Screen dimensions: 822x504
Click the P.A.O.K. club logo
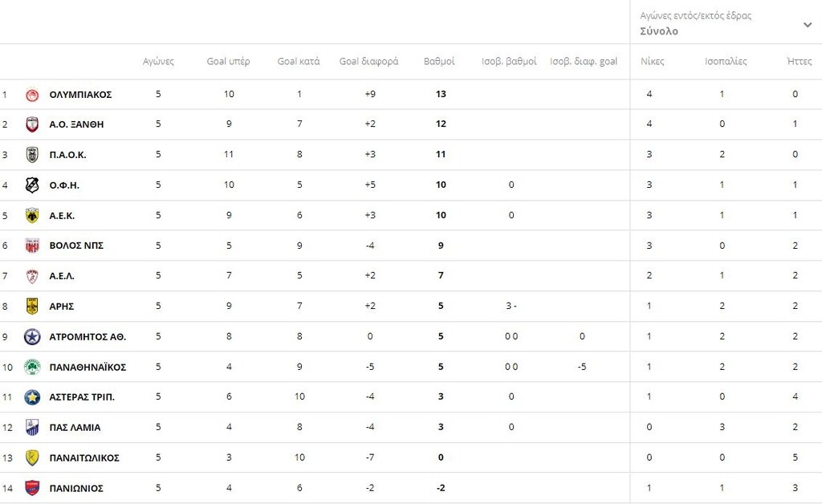coord(32,155)
